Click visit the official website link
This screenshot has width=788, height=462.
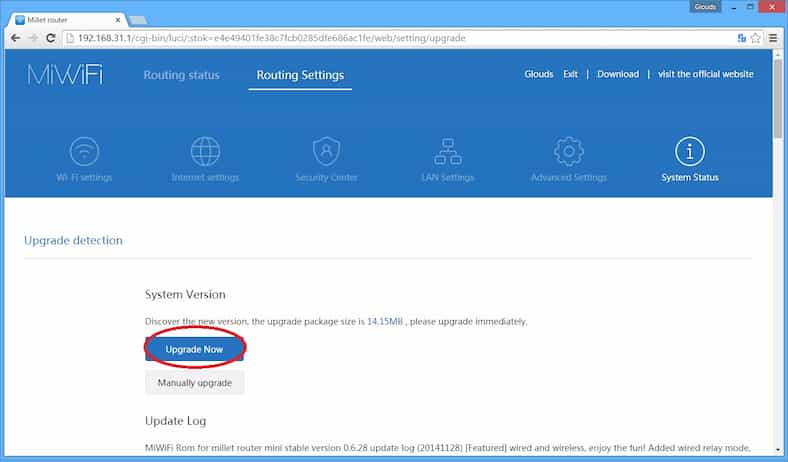(x=705, y=75)
